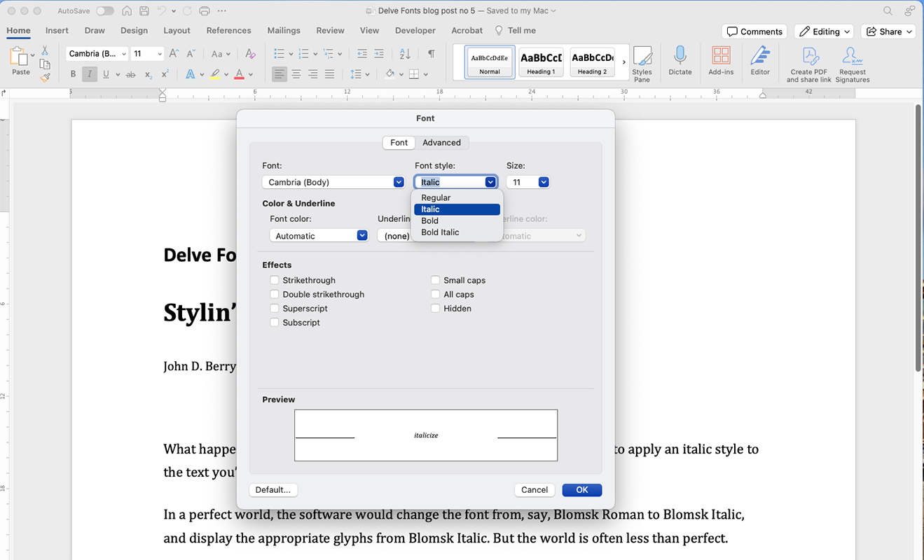Open the Size dropdown in Font dialog
This screenshot has height=560, width=924.
(x=544, y=182)
